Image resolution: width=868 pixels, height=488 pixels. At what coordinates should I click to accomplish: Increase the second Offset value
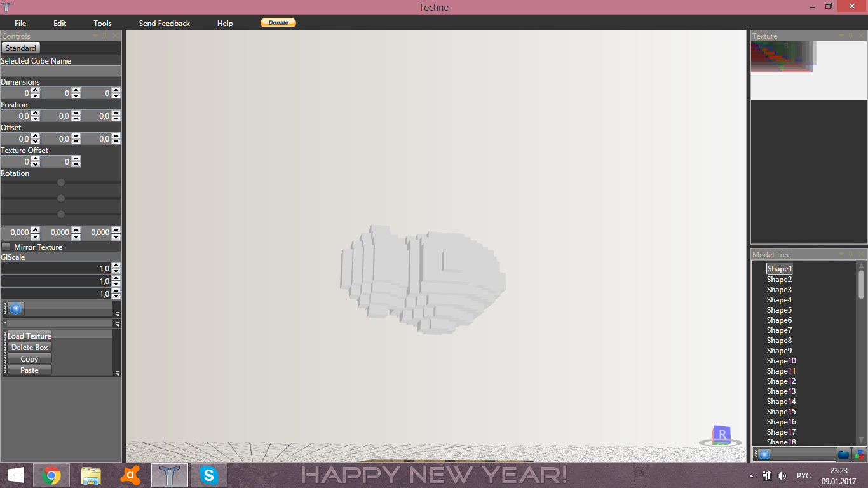[76, 136]
